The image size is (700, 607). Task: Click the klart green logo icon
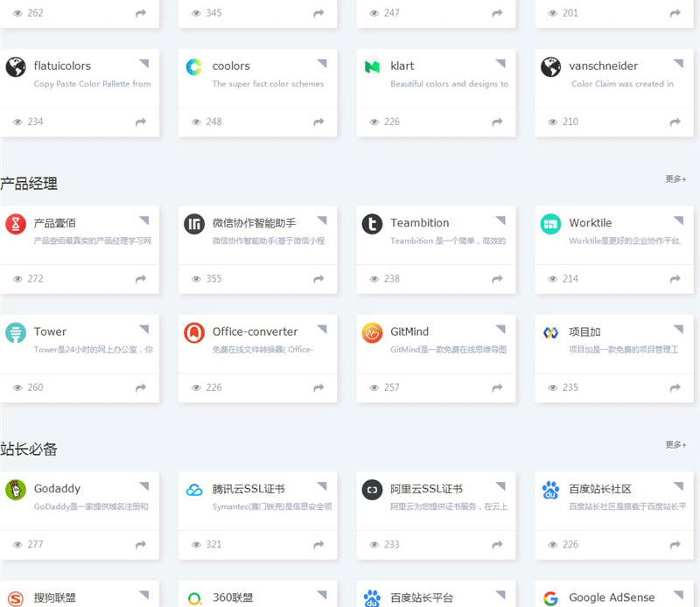[372, 67]
